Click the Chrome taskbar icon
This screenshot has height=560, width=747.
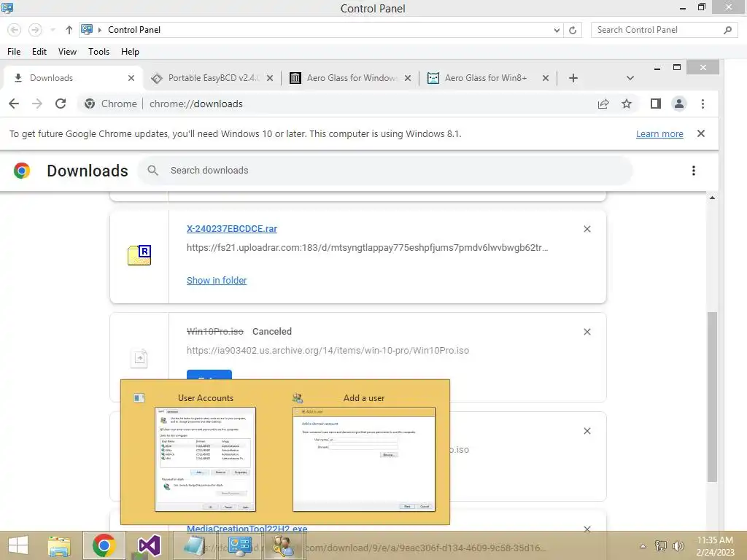point(104,545)
